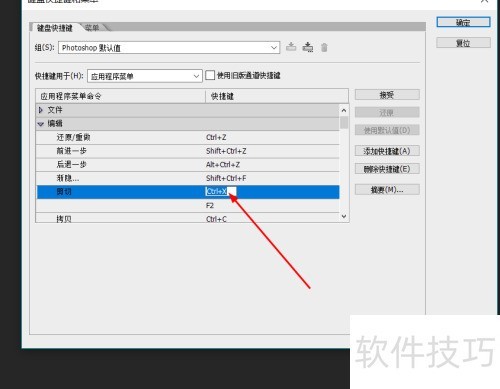The height and width of the screenshot is (389, 500).
Task: Collapse the 编辑 menu group
Action: [41, 124]
